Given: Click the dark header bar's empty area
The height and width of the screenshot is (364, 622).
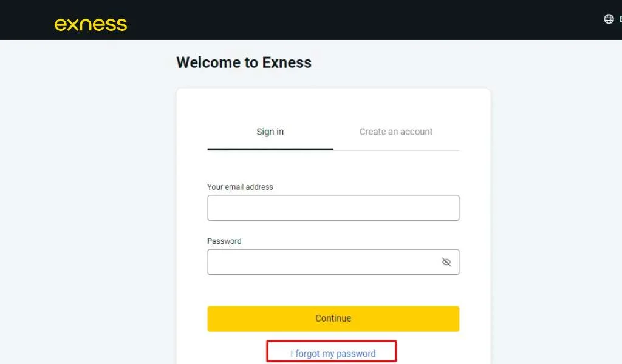Looking at the screenshot, I should pyautogui.click(x=364, y=19).
